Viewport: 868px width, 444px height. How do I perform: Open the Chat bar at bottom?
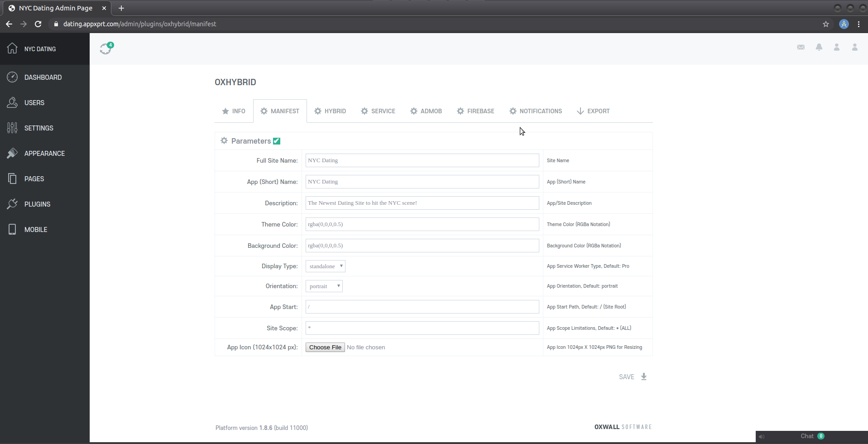811,436
